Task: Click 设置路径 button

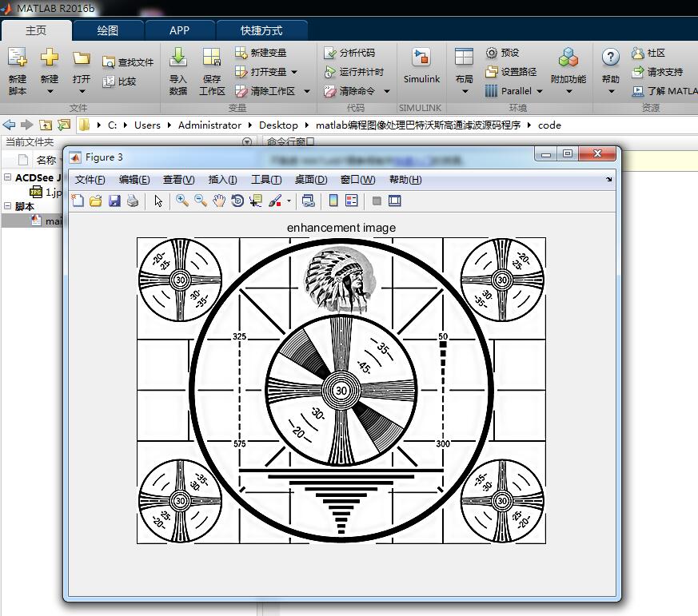Action: pos(511,72)
